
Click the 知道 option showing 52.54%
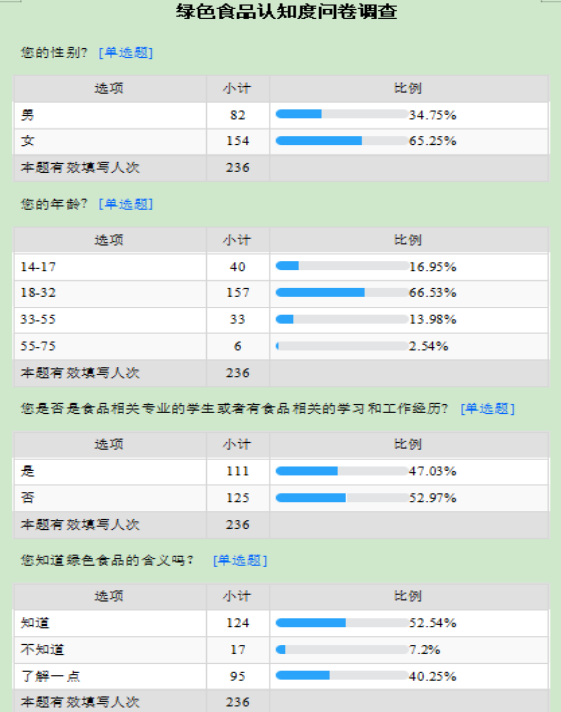281,623
